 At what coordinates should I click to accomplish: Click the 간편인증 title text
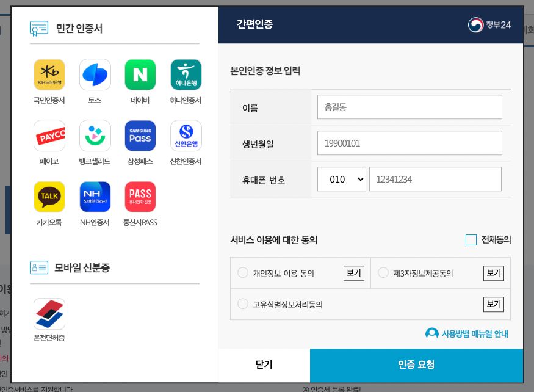[x=254, y=24]
